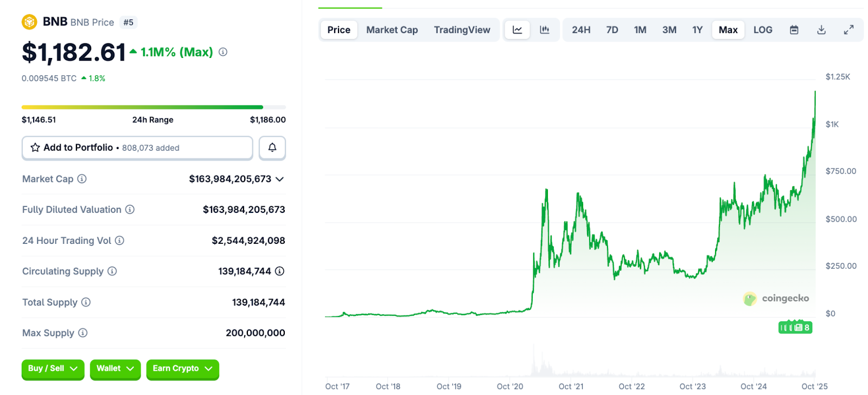Image resolution: width=868 pixels, height=395 pixels.
Task: Switch to the candlestick chart view
Action: coord(545,30)
